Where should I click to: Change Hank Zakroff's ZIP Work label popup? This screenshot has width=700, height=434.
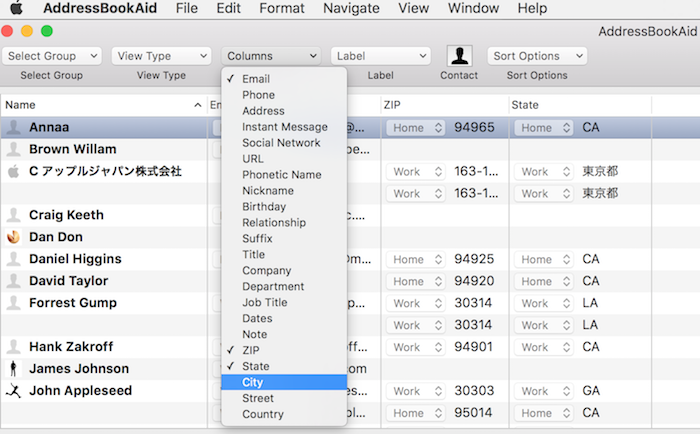416,347
